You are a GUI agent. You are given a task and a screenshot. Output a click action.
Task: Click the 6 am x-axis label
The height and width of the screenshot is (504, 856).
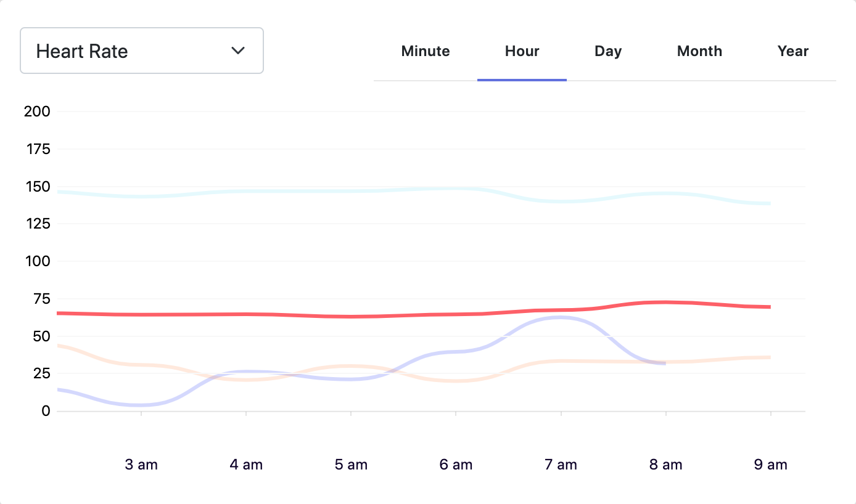[456, 465]
